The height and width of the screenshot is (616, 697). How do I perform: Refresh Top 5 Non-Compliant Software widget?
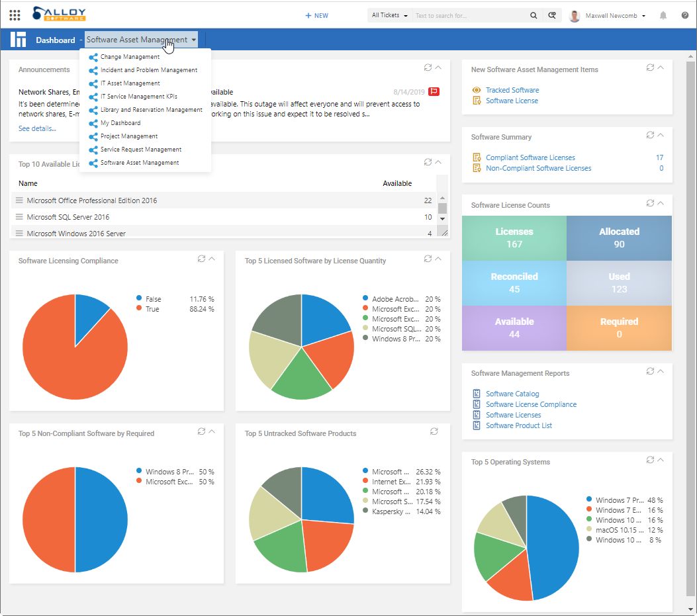pyautogui.click(x=201, y=431)
